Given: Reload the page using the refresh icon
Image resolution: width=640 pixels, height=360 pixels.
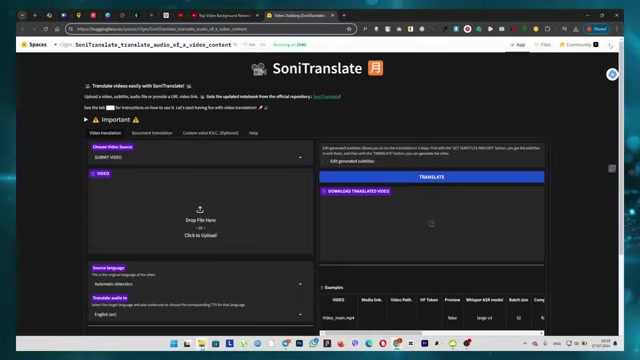Looking at the screenshot, I should click(46, 29).
